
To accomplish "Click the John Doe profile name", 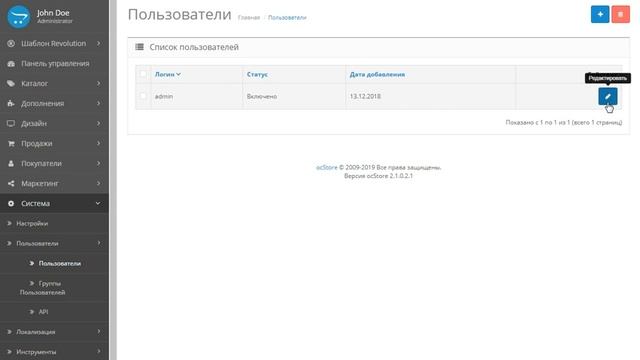I will point(53,13).
